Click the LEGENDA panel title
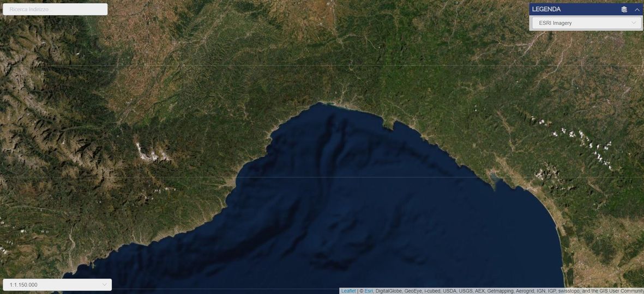This screenshot has width=644, height=294. pos(546,9)
